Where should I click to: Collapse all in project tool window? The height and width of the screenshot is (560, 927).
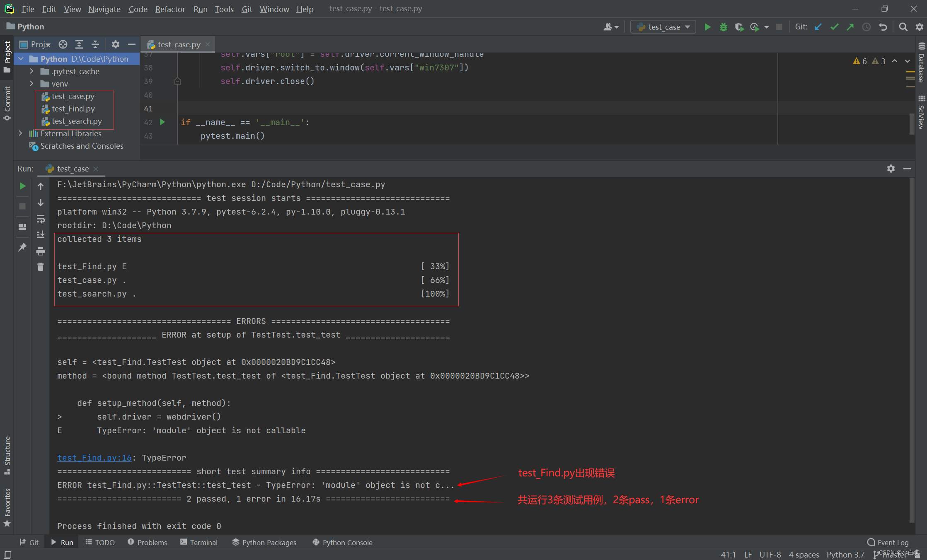coord(95,44)
